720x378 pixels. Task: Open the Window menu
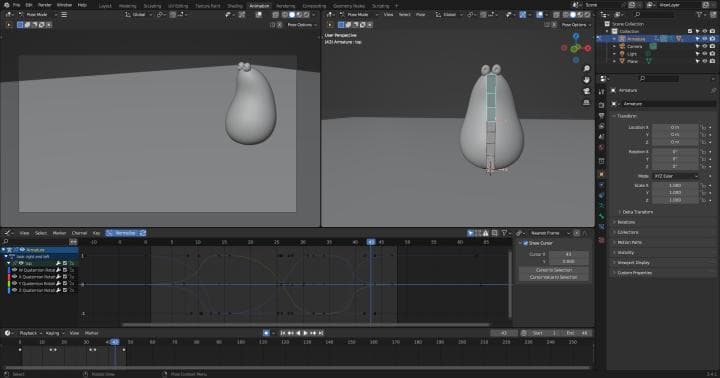[x=64, y=5]
